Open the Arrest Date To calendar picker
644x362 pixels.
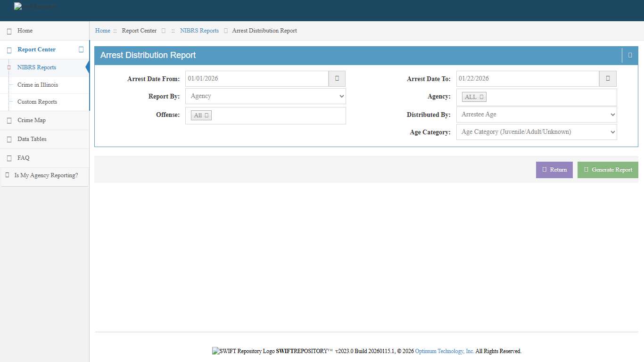coord(608,79)
